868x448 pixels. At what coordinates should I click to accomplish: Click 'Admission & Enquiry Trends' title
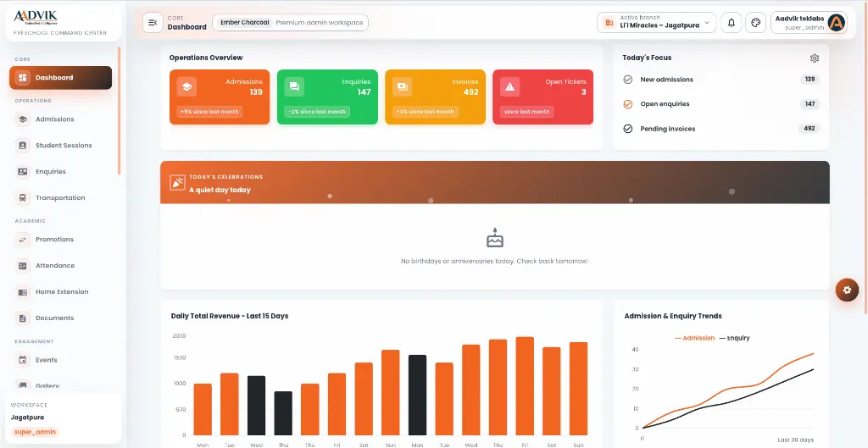(673, 317)
